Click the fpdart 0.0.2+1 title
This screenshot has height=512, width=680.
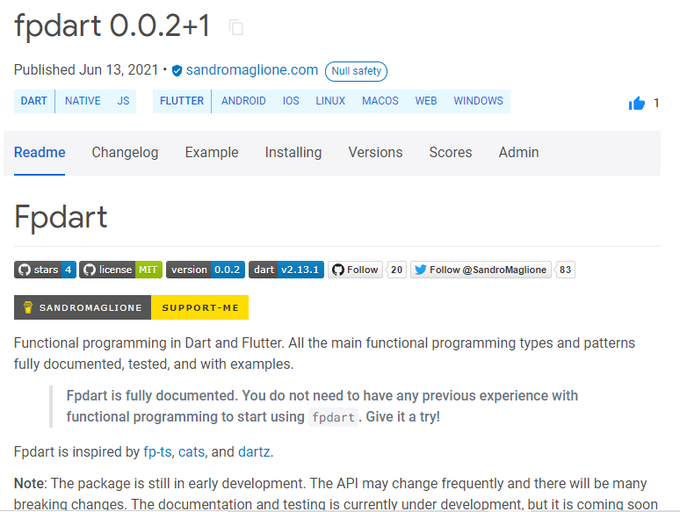point(112,26)
